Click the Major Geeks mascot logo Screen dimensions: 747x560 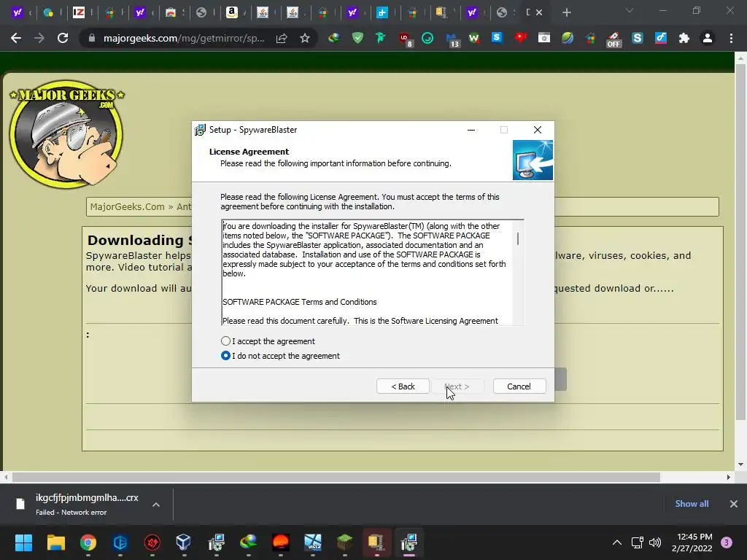[66, 134]
